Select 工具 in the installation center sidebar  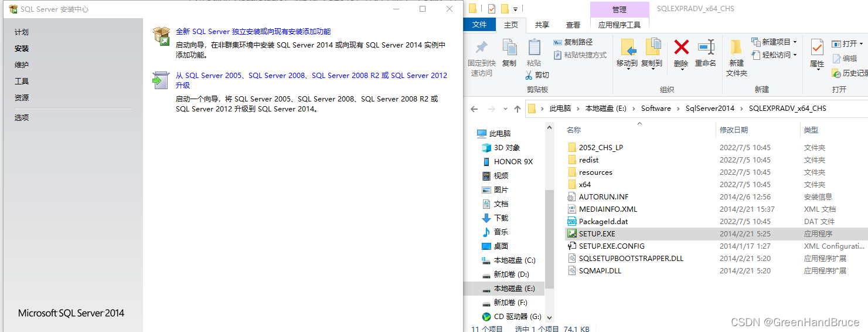coord(22,82)
